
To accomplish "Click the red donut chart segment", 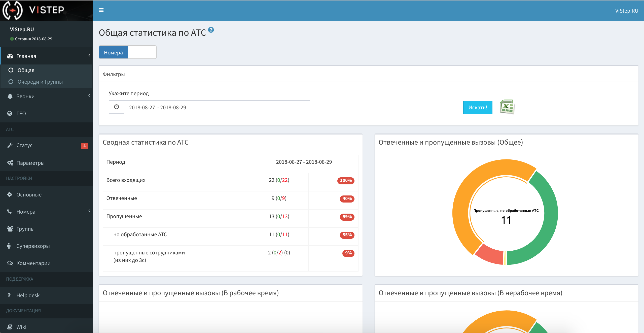I will point(491,254).
